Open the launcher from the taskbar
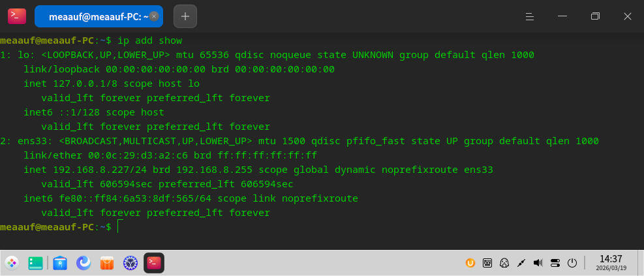 pos(12,263)
